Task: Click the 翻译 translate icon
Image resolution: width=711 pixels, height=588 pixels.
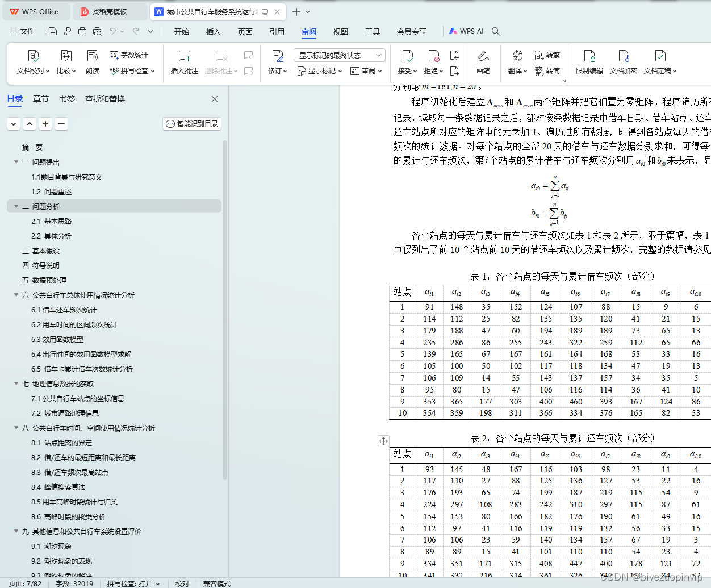Action: pos(517,56)
